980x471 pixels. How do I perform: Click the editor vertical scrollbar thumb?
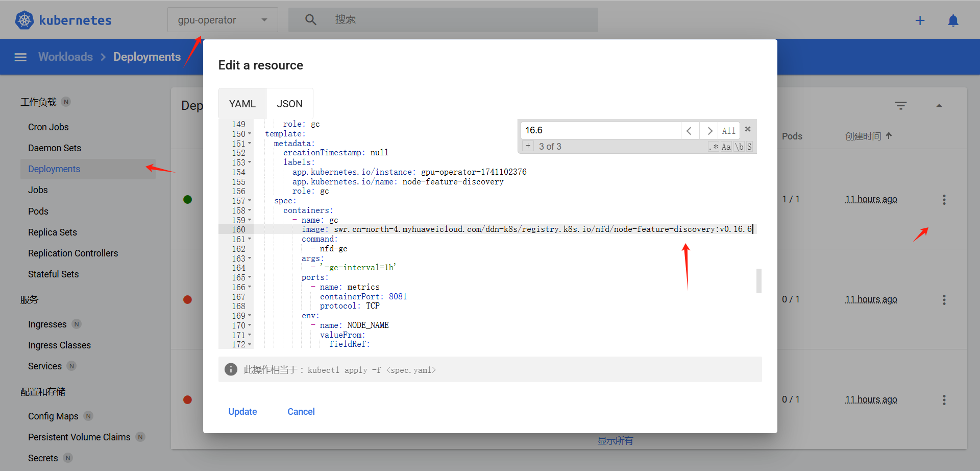[758, 280]
